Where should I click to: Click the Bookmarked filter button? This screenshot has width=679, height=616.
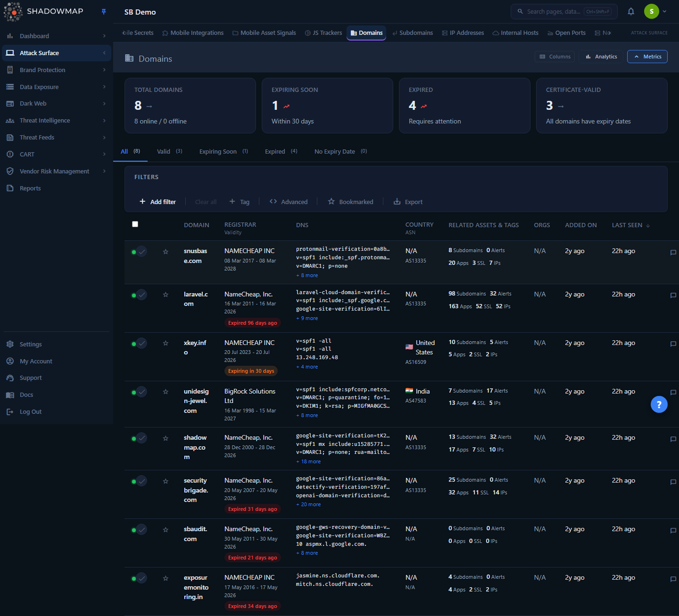click(x=350, y=202)
